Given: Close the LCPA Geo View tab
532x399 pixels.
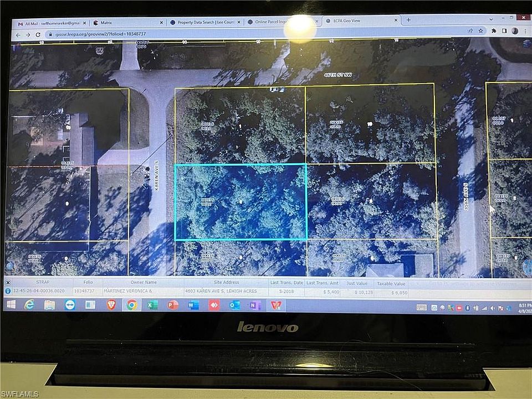Looking at the screenshot, I should [x=396, y=21].
